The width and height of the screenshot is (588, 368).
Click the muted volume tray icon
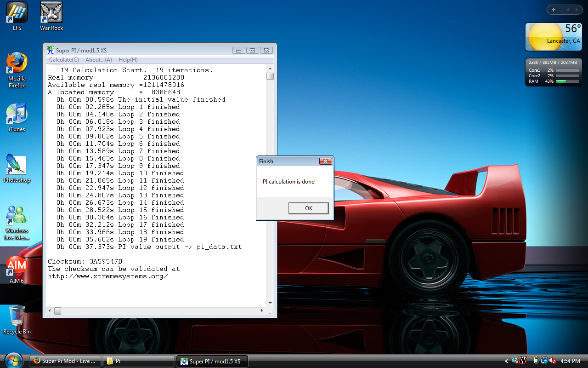553,361
